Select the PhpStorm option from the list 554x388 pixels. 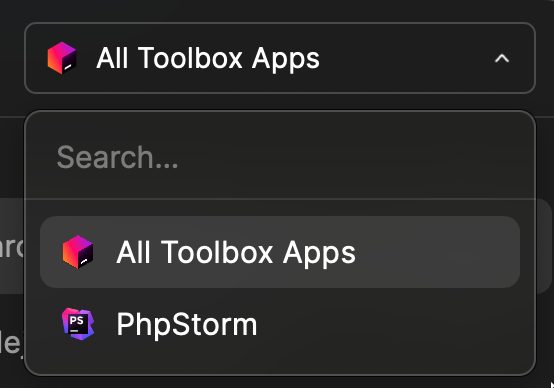(x=280, y=324)
